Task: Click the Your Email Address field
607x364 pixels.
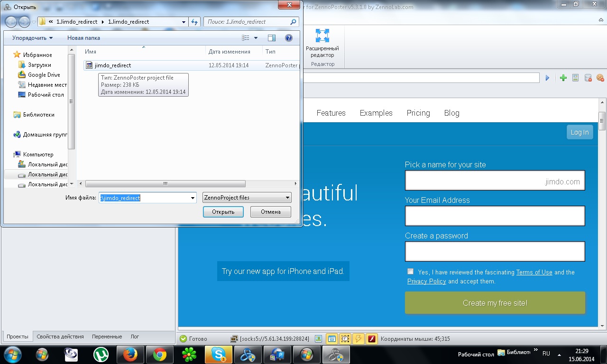Action: pyautogui.click(x=495, y=216)
